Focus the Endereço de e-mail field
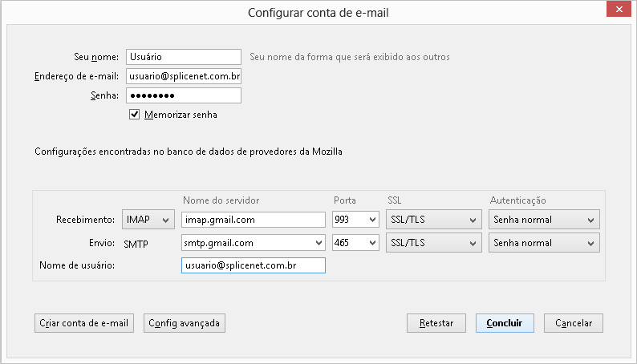 click(x=184, y=76)
